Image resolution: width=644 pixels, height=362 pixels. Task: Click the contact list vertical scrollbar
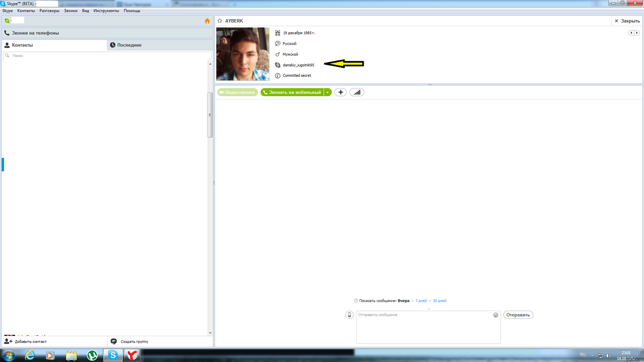pyautogui.click(x=210, y=115)
